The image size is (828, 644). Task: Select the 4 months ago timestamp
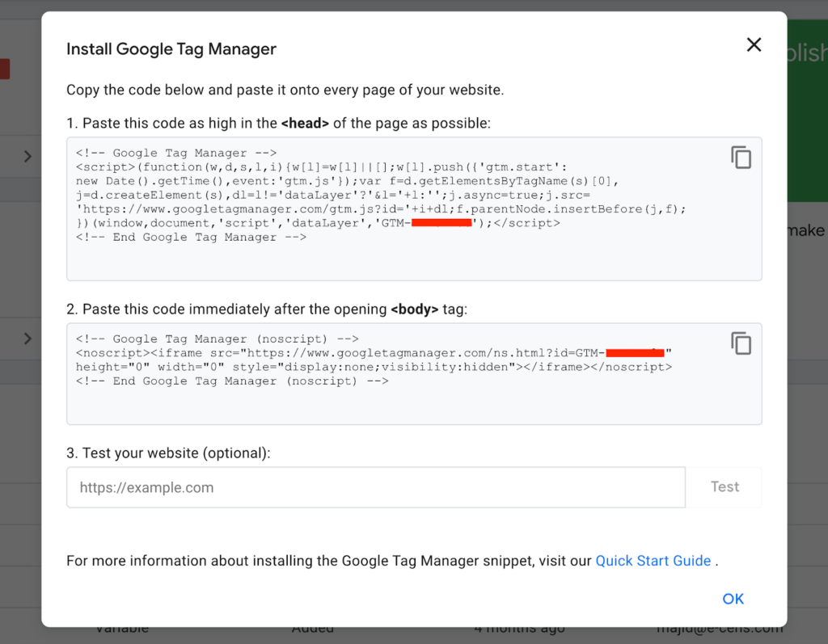519,627
